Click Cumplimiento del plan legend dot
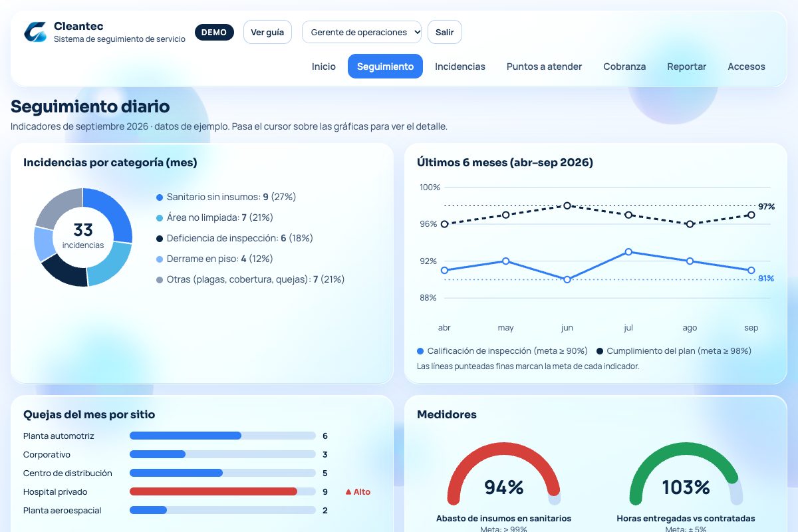798x532 pixels. click(x=600, y=351)
